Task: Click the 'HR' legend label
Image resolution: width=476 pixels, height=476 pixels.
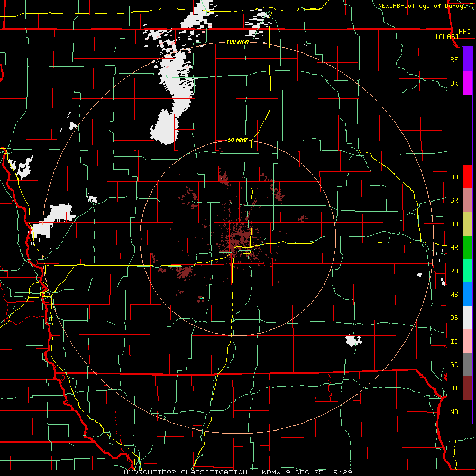Action: (x=454, y=248)
